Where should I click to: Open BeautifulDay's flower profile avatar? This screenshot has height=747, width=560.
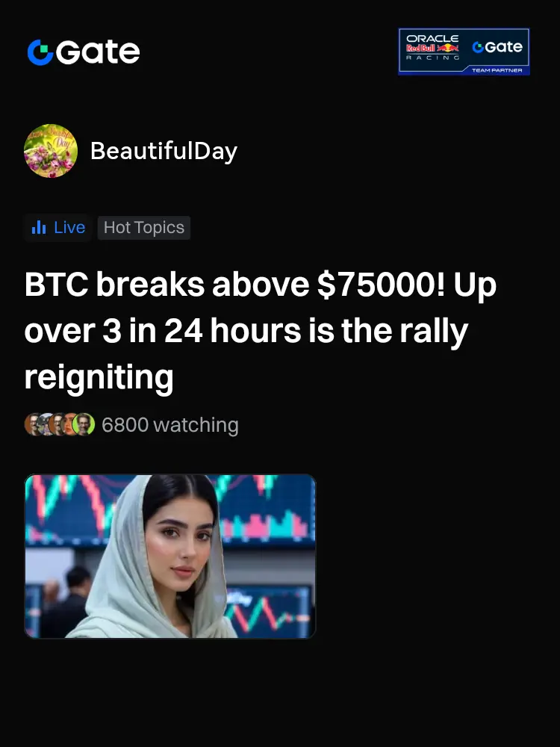click(51, 151)
